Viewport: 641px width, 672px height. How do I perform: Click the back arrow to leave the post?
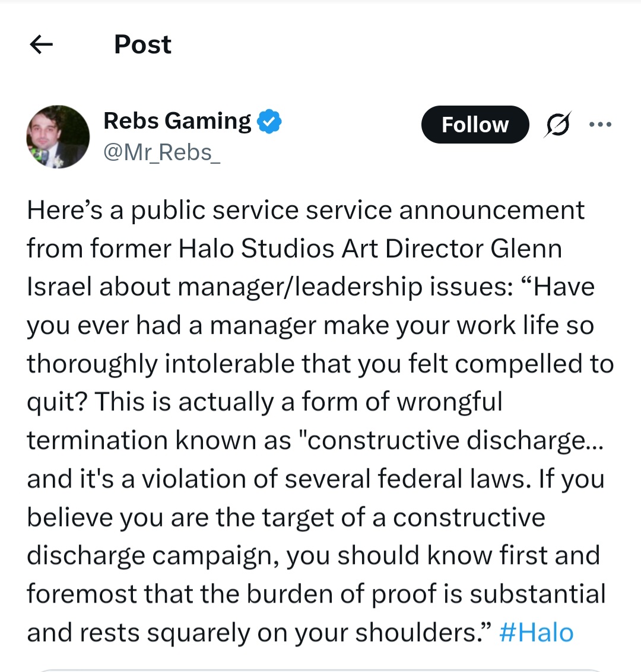click(41, 44)
